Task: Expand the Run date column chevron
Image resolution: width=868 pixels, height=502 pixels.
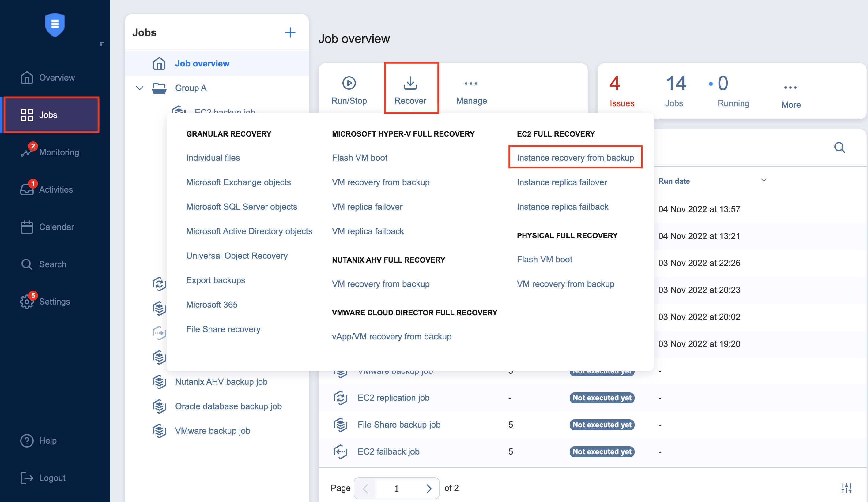Action: click(x=764, y=180)
